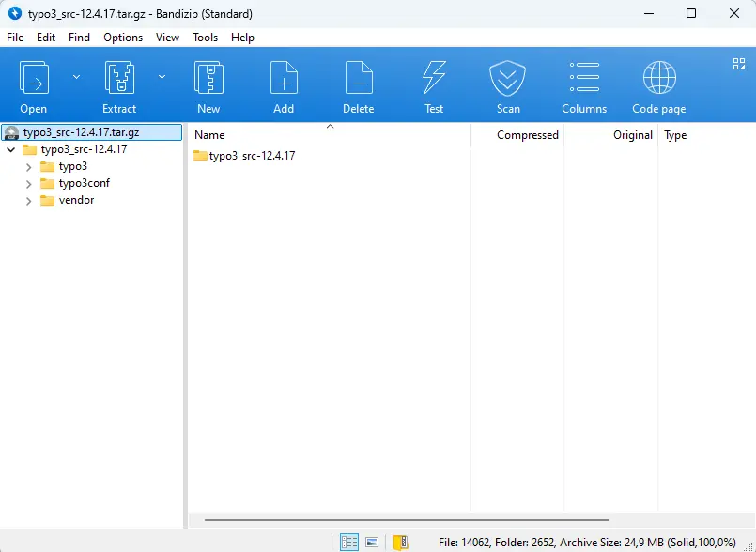This screenshot has width=756, height=552.
Task: Open the Options menu
Action: click(123, 38)
